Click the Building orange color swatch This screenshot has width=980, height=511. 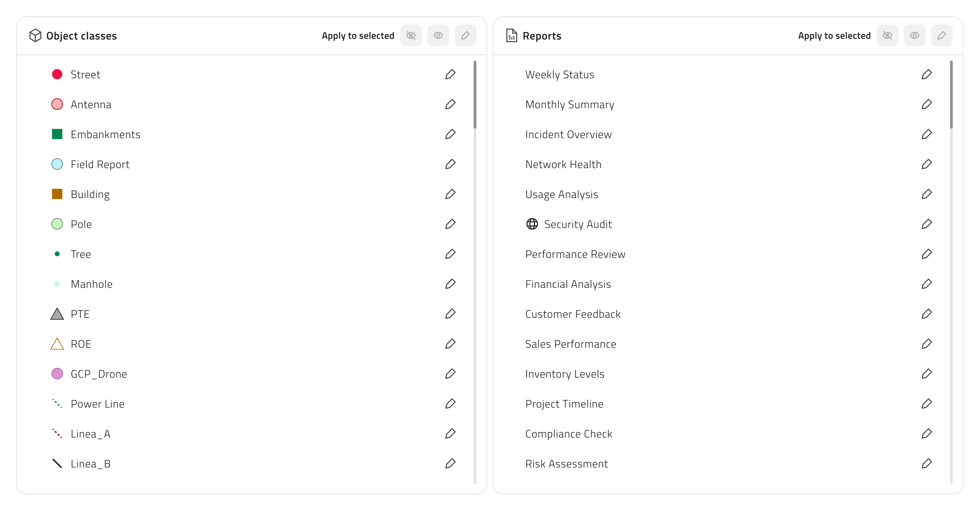click(x=57, y=194)
